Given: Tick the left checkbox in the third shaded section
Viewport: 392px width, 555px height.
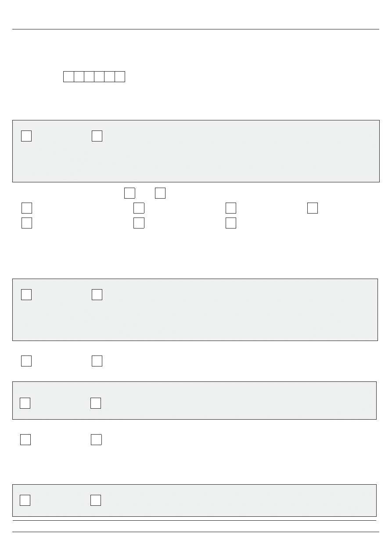Looking at the screenshot, I should 25,403.
